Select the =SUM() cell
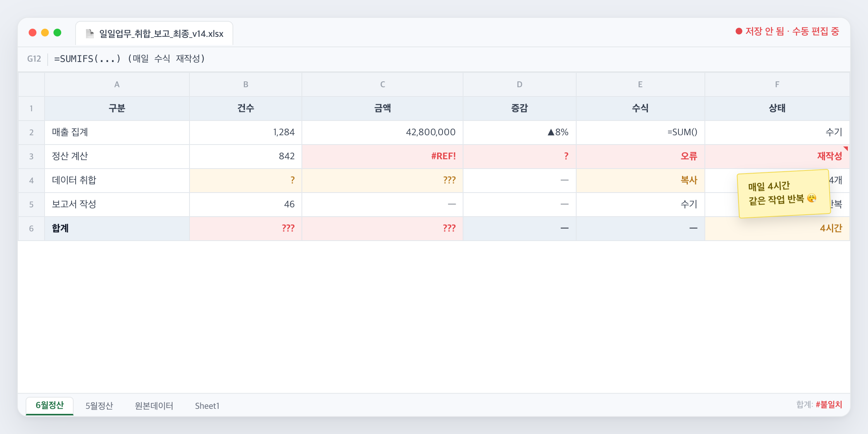This screenshot has width=868, height=434. (641, 133)
